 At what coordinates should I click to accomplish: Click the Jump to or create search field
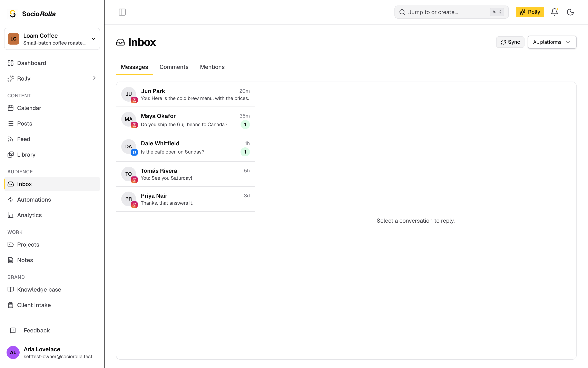coord(451,12)
